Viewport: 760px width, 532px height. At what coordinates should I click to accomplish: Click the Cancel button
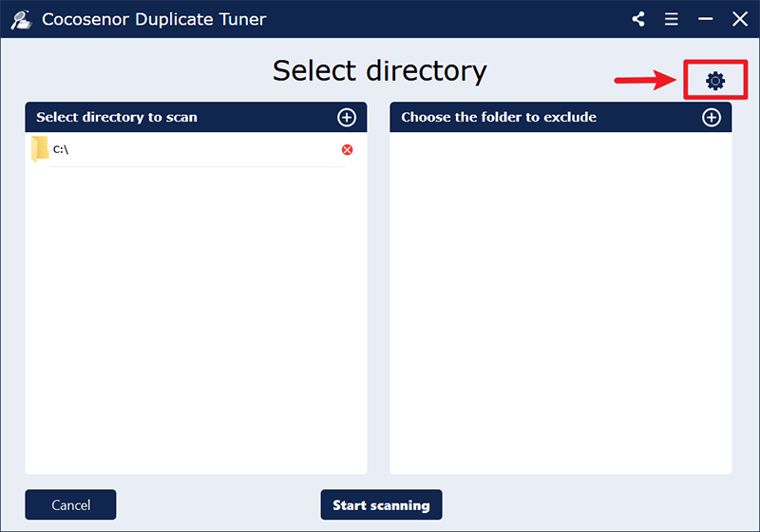[x=70, y=504]
